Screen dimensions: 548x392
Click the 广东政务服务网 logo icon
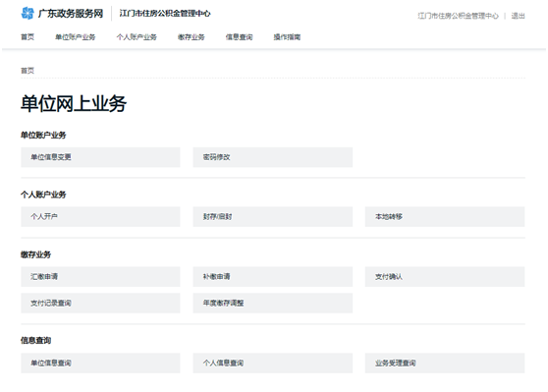point(27,14)
